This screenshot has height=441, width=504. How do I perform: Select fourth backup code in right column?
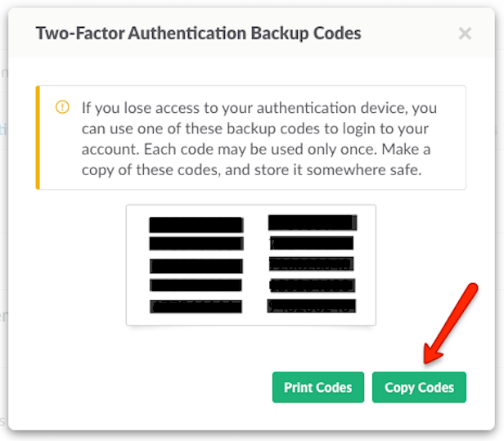(x=311, y=286)
